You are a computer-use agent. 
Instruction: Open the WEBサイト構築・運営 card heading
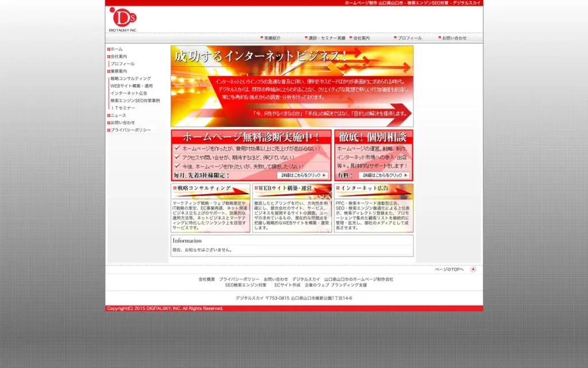coord(285,188)
